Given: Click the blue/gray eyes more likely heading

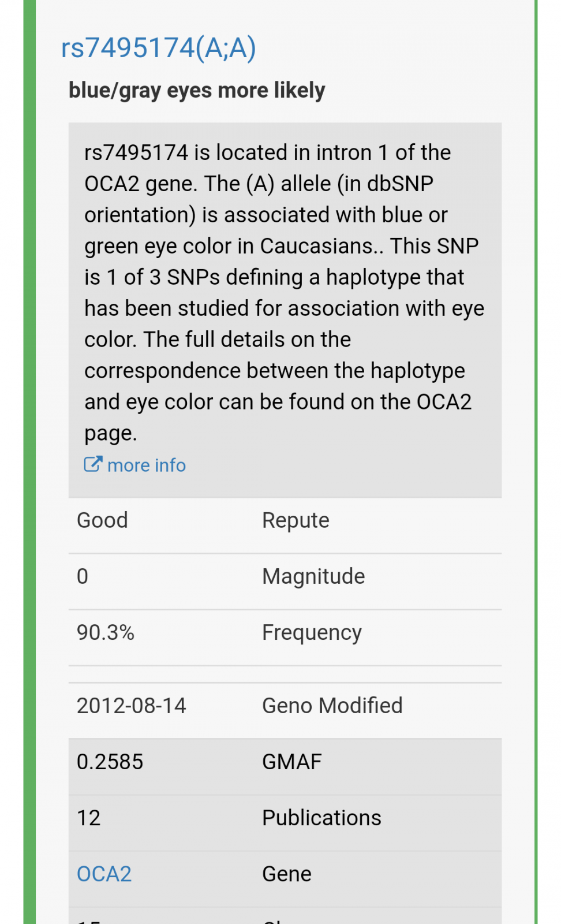Looking at the screenshot, I should coord(197,91).
